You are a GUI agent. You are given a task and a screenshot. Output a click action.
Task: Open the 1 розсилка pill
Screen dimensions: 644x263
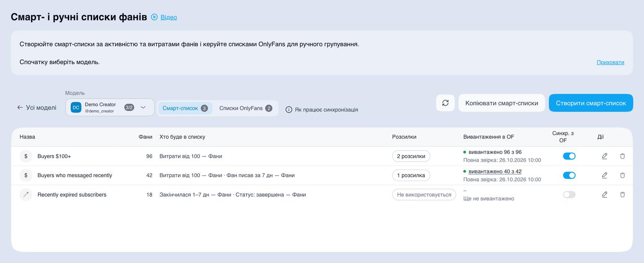(x=411, y=175)
